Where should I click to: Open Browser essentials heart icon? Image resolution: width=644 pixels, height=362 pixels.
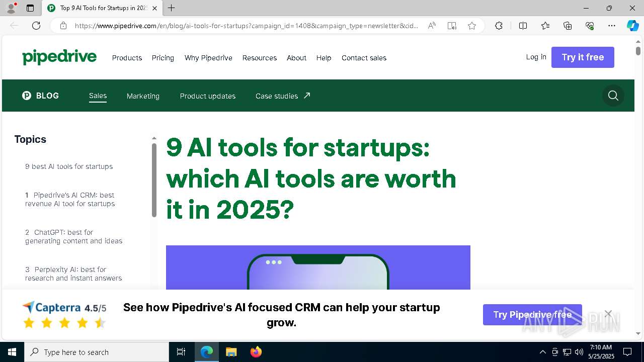(590, 26)
